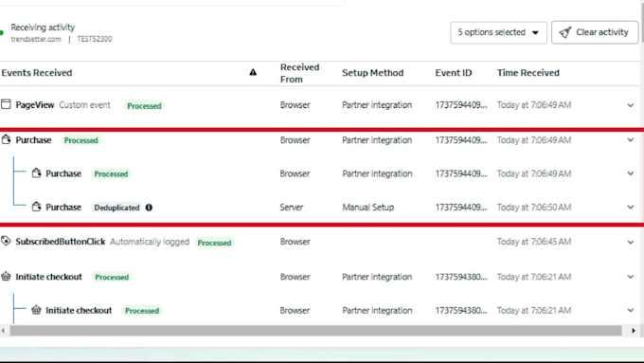Click the SubscribedButtonClick tag icon
644x363 pixels.
[6, 241]
